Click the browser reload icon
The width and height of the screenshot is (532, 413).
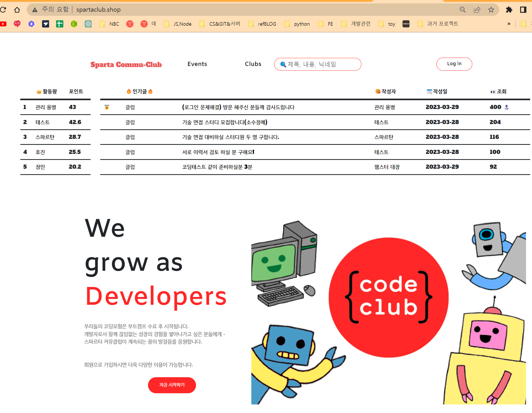(3, 10)
